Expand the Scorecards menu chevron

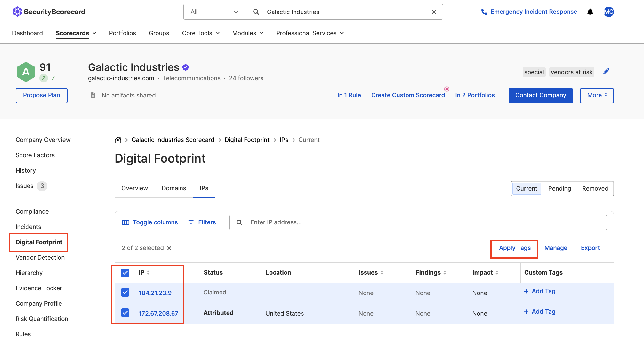click(94, 33)
